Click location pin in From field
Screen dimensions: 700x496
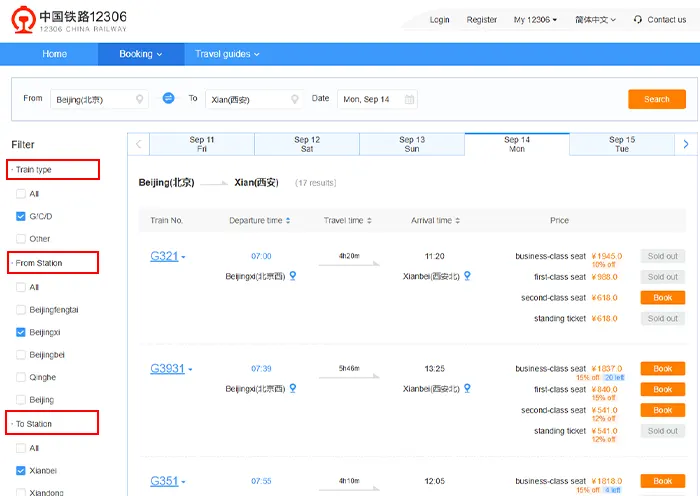(x=139, y=99)
